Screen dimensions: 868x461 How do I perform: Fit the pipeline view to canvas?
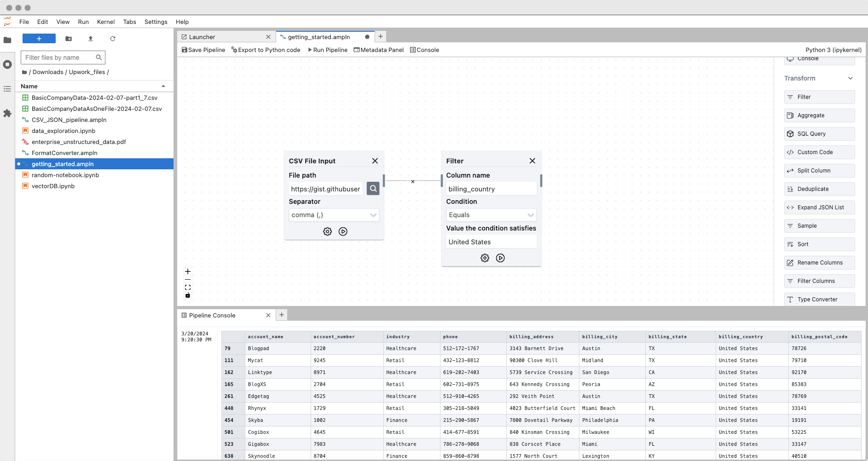pos(188,287)
